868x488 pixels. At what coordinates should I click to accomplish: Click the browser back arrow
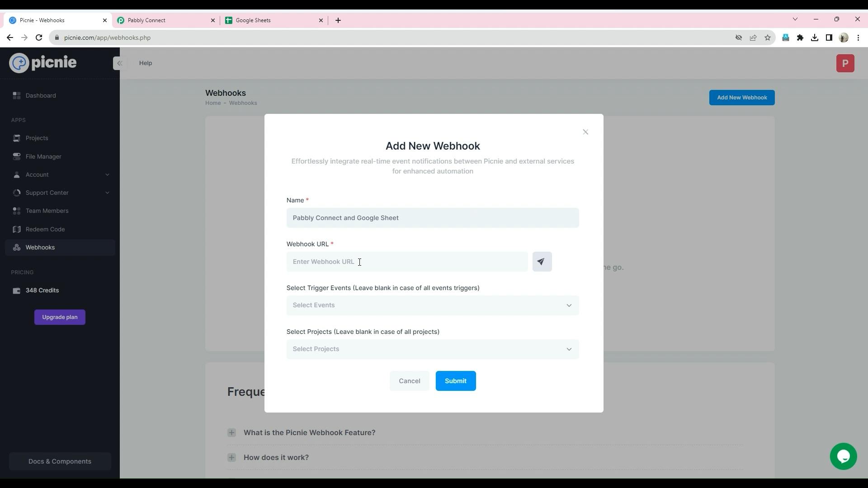pyautogui.click(x=10, y=38)
